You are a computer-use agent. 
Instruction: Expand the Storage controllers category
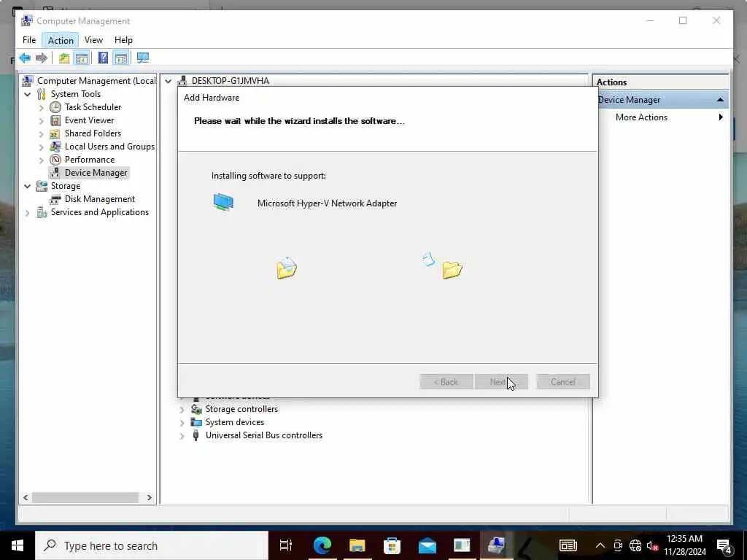[182, 409]
